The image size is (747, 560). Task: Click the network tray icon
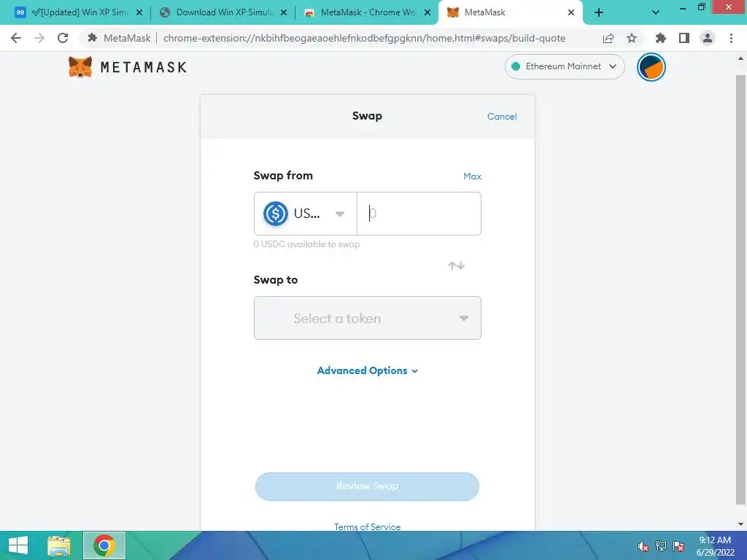(x=661, y=546)
